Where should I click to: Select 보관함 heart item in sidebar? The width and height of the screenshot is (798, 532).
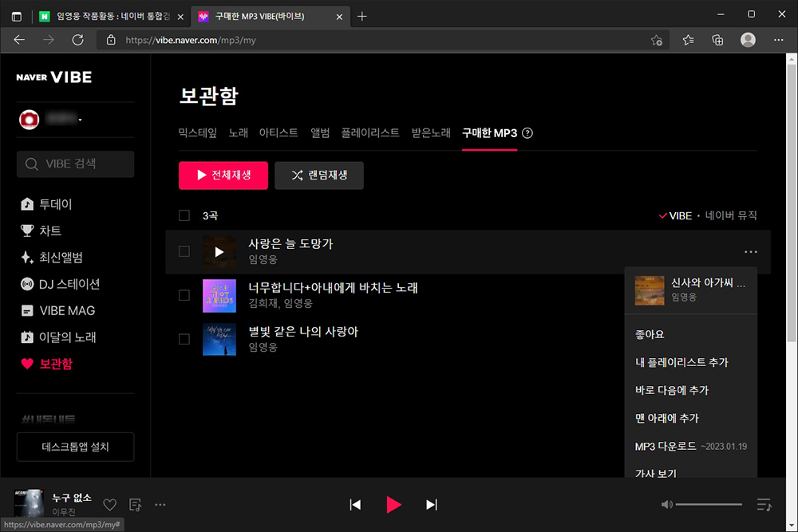click(47, 364)
